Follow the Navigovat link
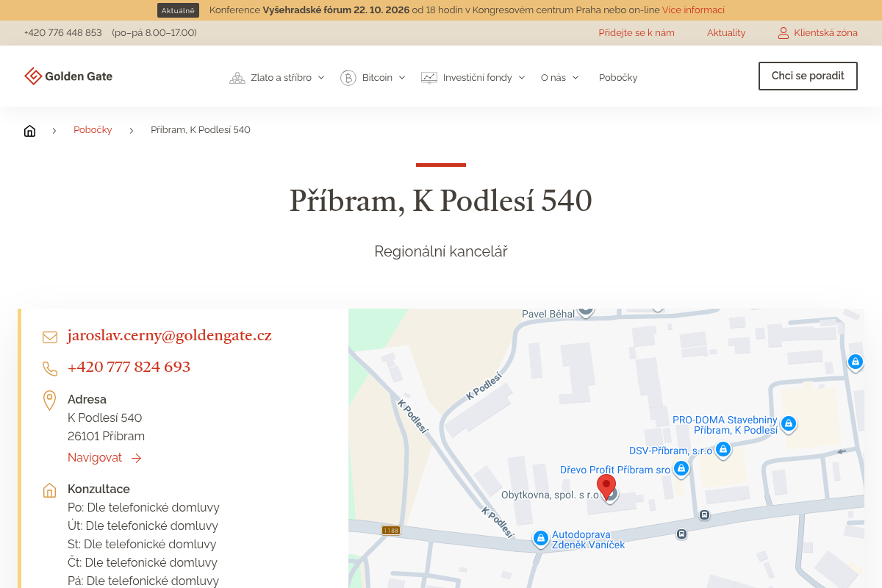Viewport: 882px width, 588px height. [x=104, y=458]
